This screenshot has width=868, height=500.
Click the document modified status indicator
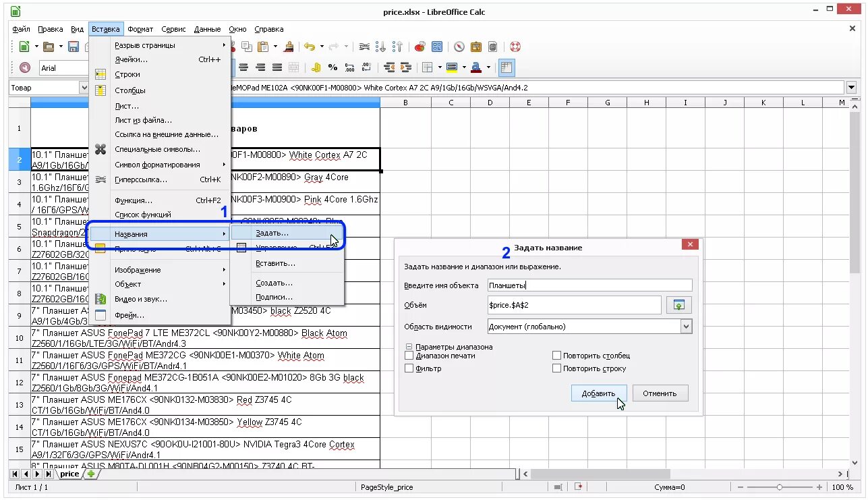[579, 487]
